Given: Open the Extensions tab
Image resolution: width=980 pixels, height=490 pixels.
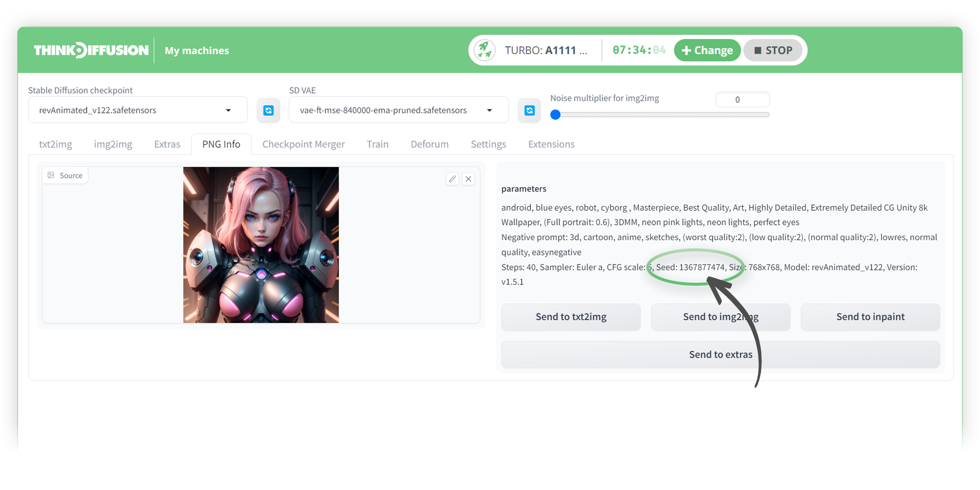Looking at the screenshot, I should 551,144.
